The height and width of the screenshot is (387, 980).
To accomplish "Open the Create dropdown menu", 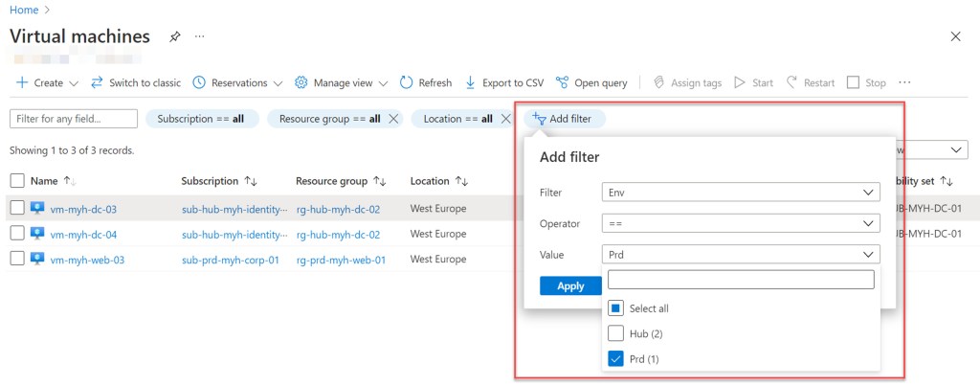I will click(x=47, y=83).
